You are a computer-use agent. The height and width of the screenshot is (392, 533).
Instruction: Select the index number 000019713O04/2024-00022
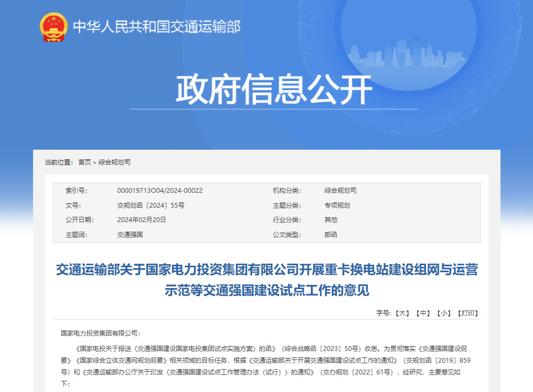pyautogui.click(x=160, y=191)
